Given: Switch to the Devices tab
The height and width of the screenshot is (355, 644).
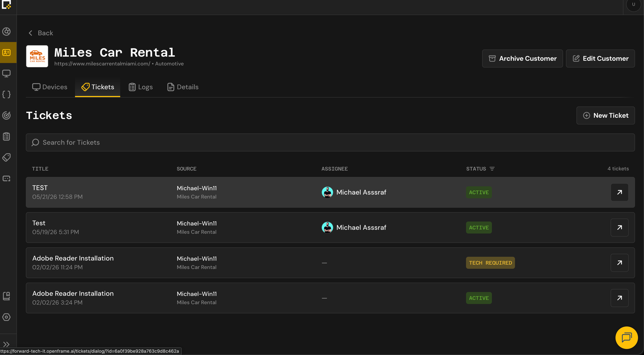Looking at the screenshot, I should coord(50,87).
